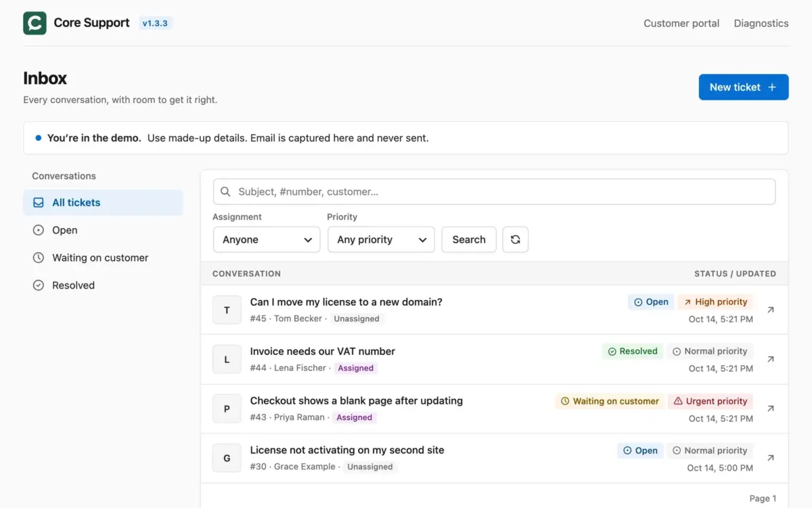The width and height of the screenshot is (812, 508).
Task: Click the magnifier icon in search field
Action: click(x=226, y=192)
